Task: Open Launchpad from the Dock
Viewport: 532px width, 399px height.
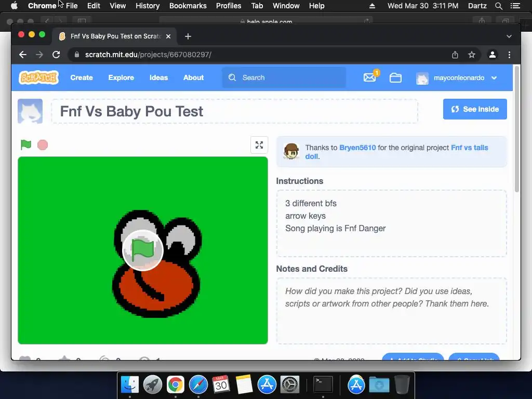Action: click(x=153, y=384)
